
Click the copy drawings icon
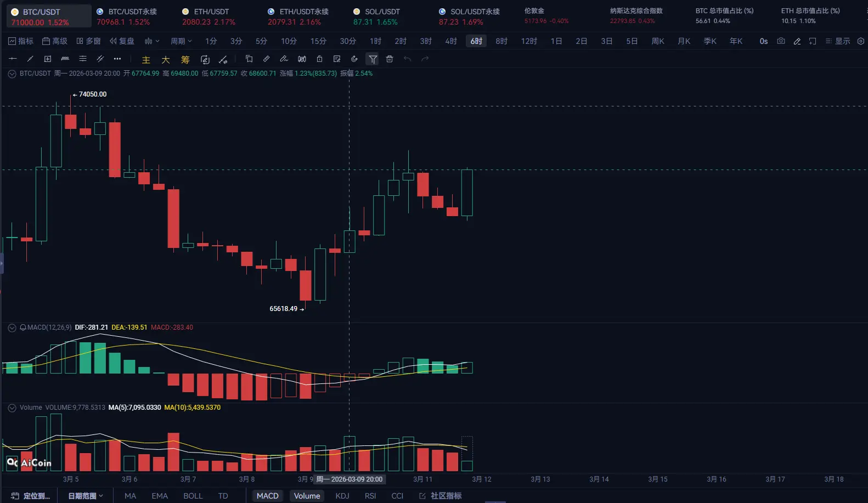[x=249, y=59]
